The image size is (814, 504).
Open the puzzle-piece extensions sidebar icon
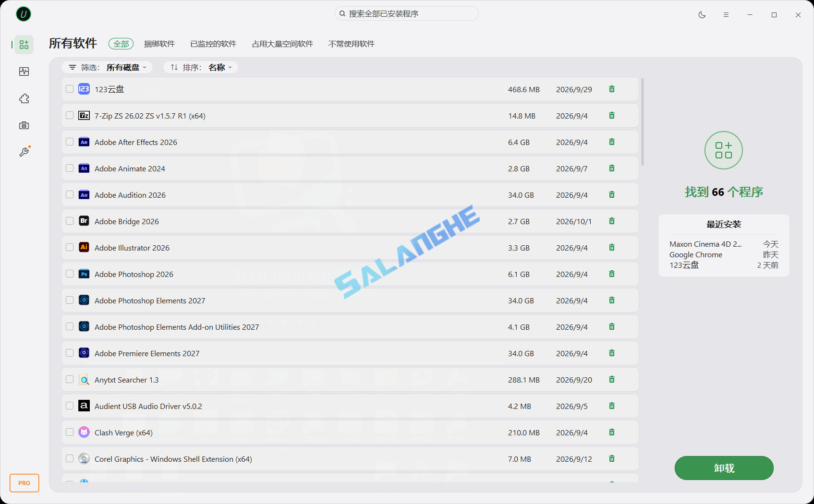24,98
